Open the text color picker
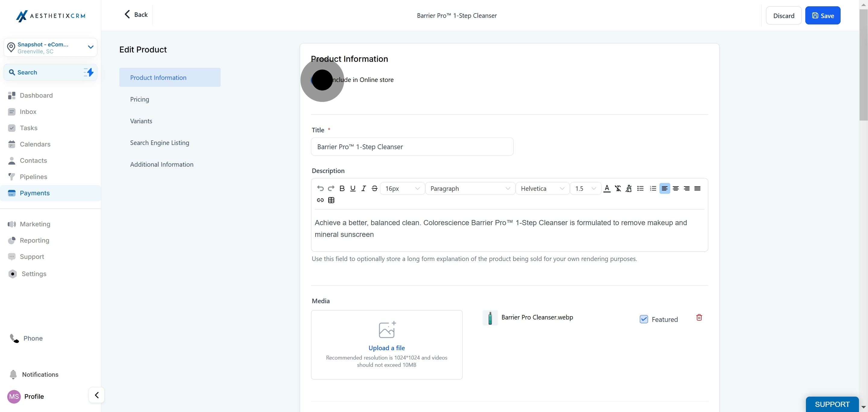The height and width of the screenshot is (412, 868). pos(607,188)
